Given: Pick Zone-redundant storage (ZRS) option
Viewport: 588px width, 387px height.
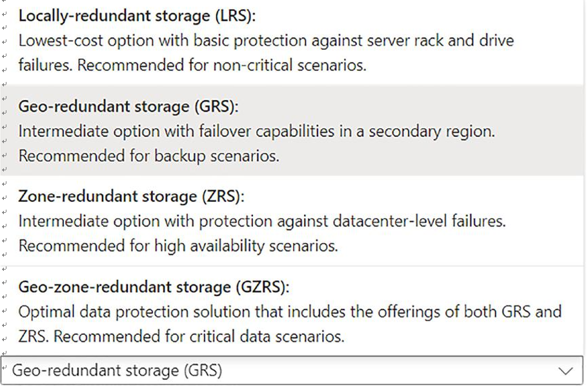Looking at the screenshot, I should (131, 197).
